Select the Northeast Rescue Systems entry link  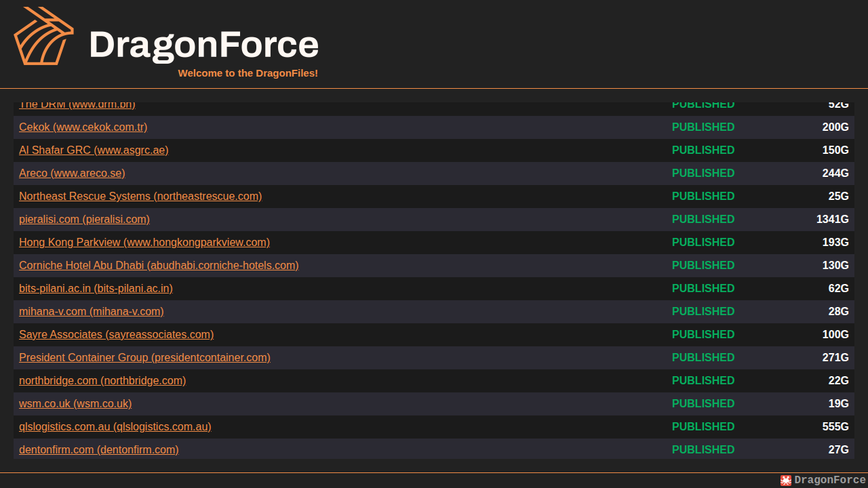coord(140,197)
